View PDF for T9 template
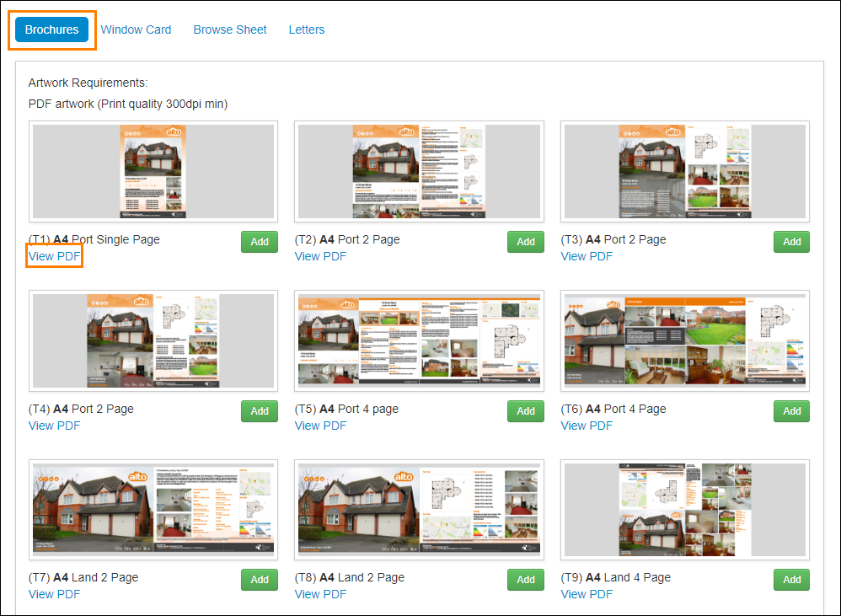Screen dimensions: 841x616 click(587, 594)
